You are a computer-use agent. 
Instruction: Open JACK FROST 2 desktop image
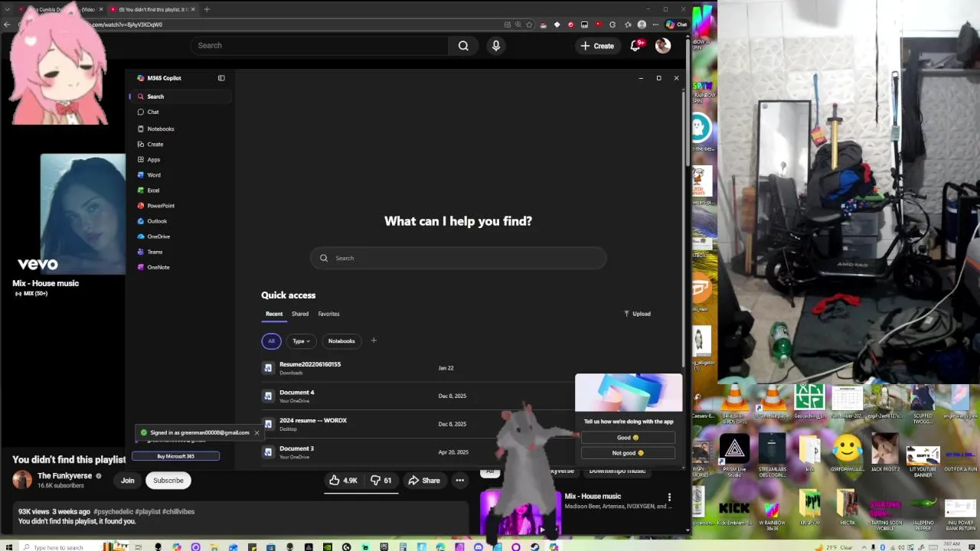coord(885,452)
